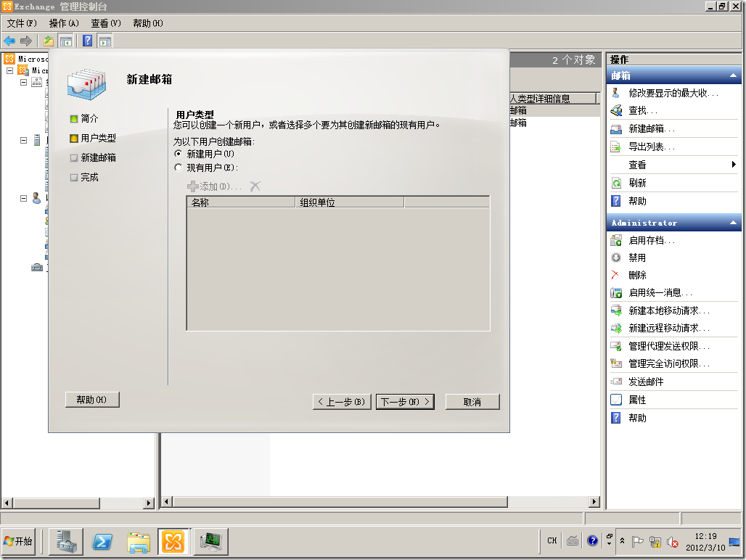Image resolution: width=746 pixels, height=560 pixels.
Task: Click the 查找 search icon in actions pane
Action: point(616,110)
